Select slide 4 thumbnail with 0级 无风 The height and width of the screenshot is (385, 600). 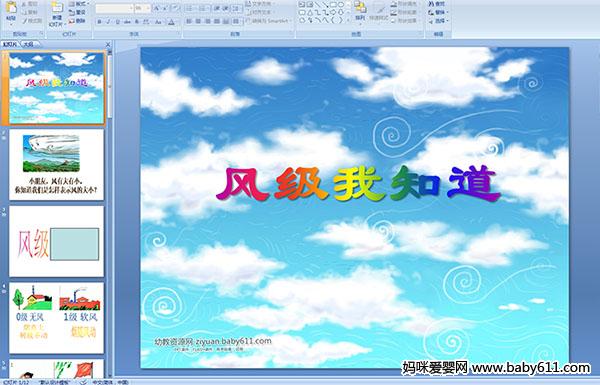57,318
